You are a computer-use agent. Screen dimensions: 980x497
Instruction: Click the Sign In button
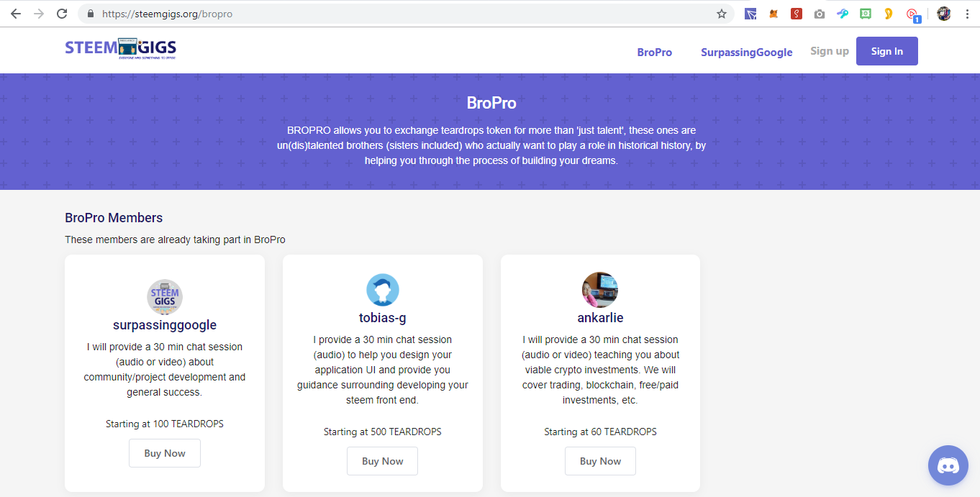click(887, 51)
